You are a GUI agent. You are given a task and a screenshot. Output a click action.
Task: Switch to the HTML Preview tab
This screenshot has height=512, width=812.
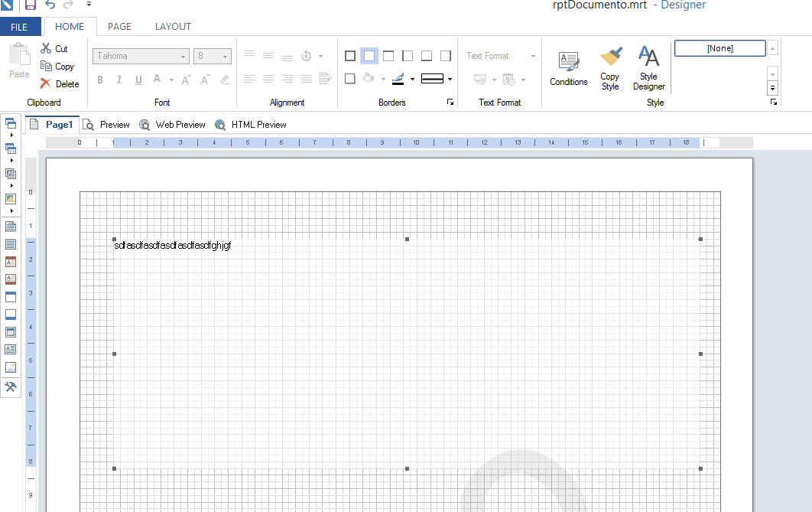(x=251, y=125)
